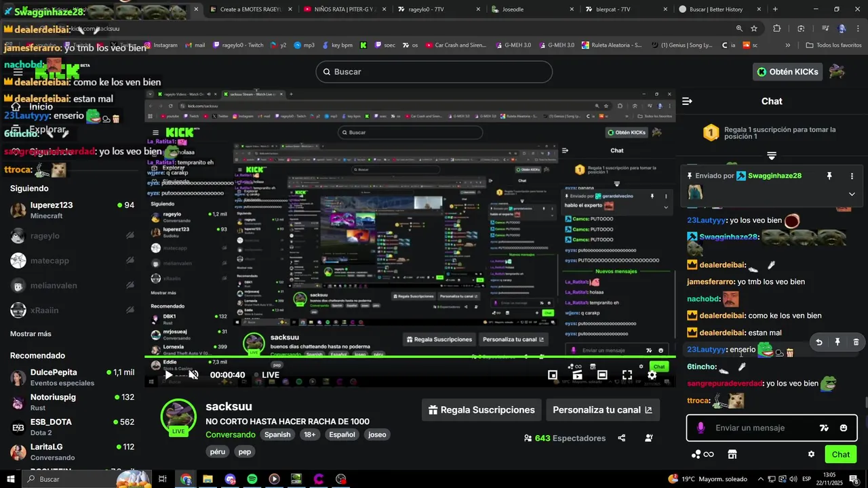Open a new browser tab
868x488 pixels.
click(x=775, y=9)
